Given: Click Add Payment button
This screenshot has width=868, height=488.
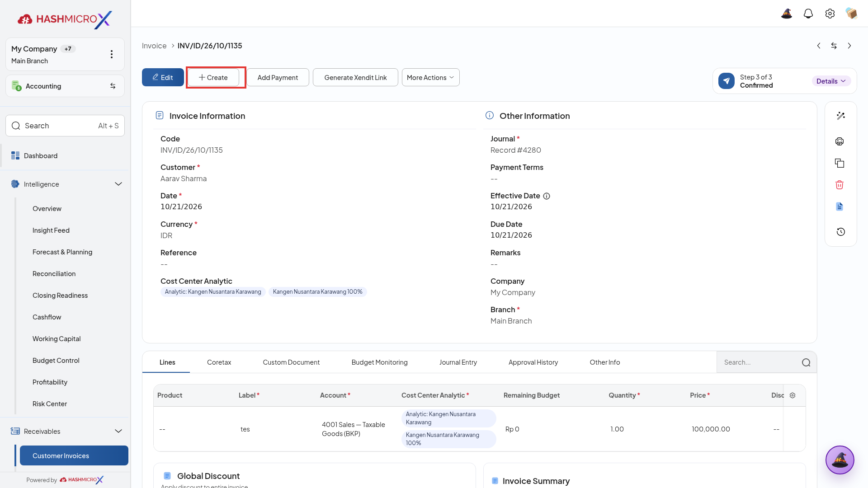Looking at the screenshot, I should click(278, 77).
